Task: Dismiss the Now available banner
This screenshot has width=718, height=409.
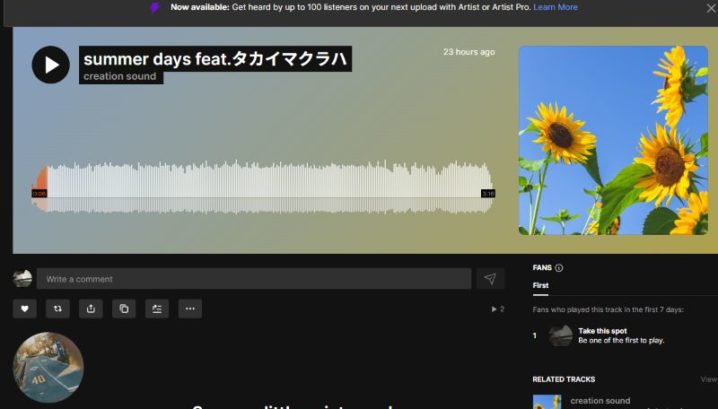Action: (710, 8)
